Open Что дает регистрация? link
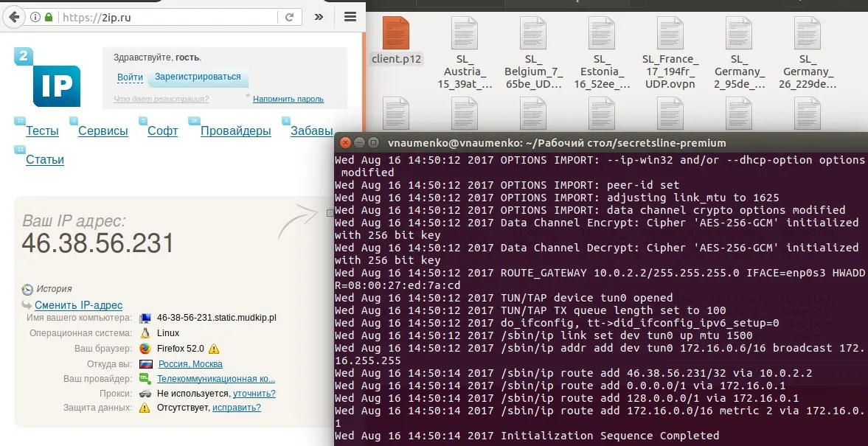Screen dimensions: 868x446 coord(161,99)
